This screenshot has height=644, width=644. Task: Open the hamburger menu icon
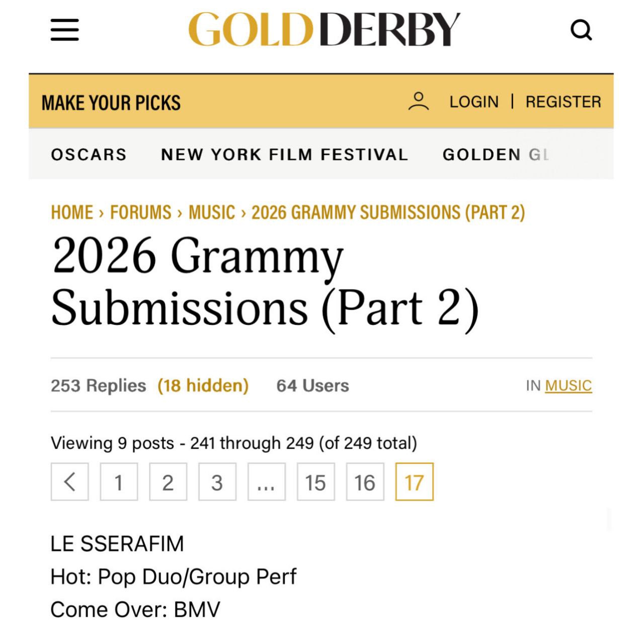[65, 30]
